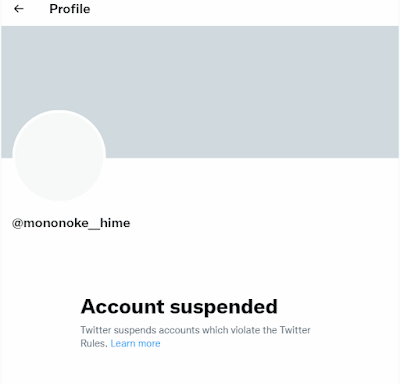Tap the header cover photo area
400x384 pixels.
pyautogui.click(x=200, y=92)
